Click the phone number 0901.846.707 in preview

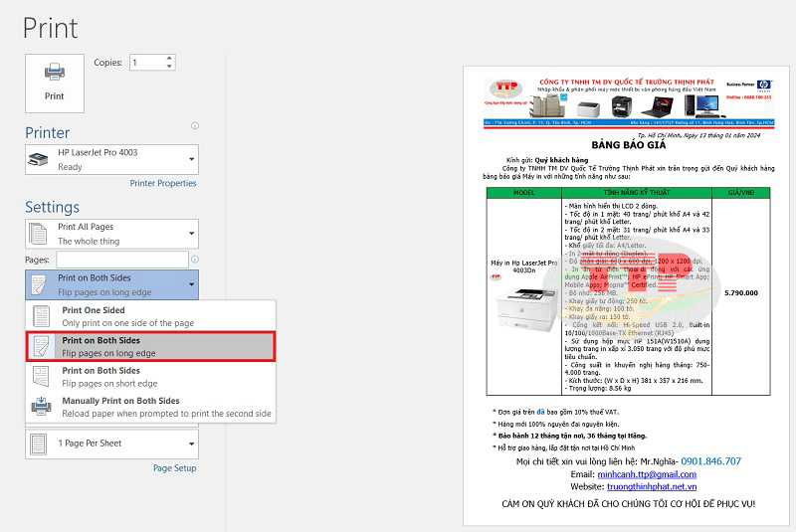[x=710, y=461]
